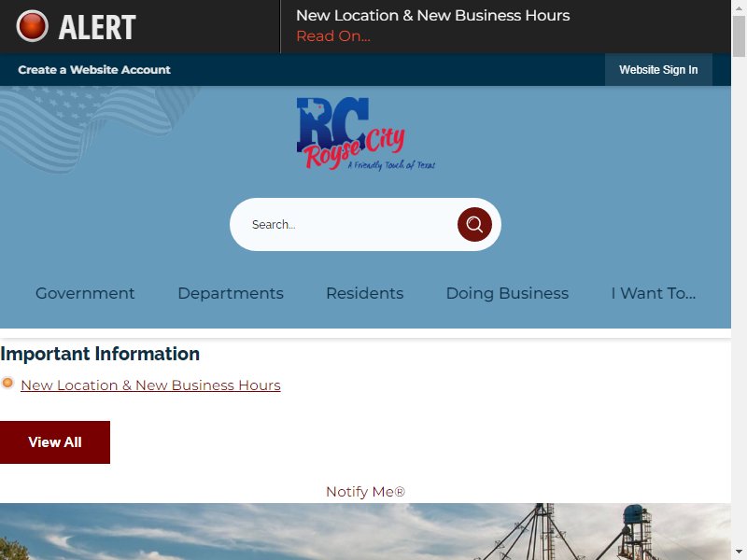Open the Residents menu
747x560 pixels.
pyautogui.click(x=364, y=293)
